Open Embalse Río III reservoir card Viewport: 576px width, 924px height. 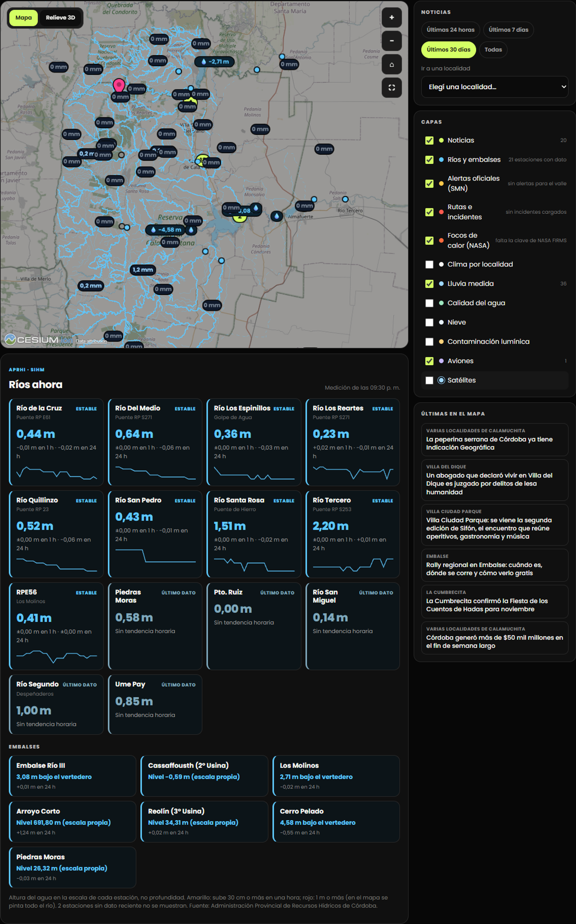click(72, 776)
